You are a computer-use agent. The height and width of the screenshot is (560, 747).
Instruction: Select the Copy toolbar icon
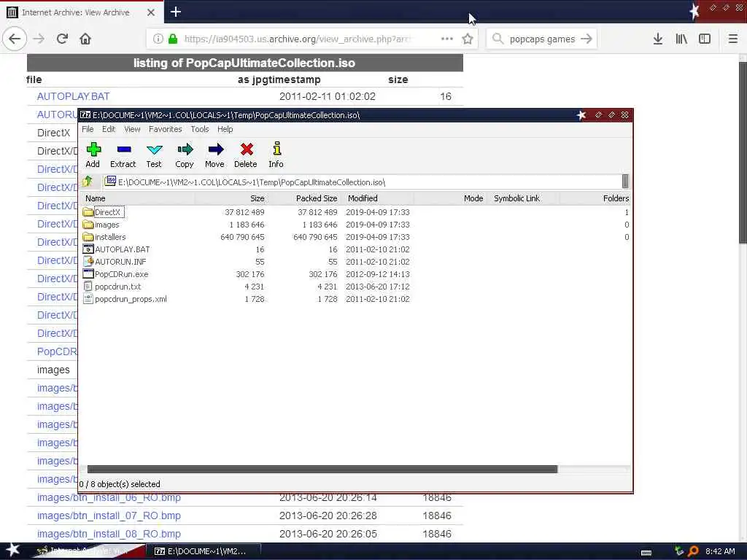point(185,149)
